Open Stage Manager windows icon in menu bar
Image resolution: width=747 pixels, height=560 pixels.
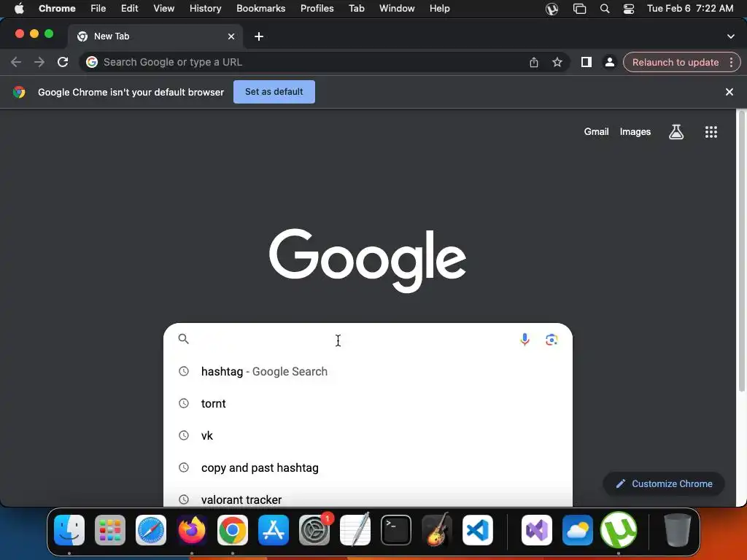[579, 8]
